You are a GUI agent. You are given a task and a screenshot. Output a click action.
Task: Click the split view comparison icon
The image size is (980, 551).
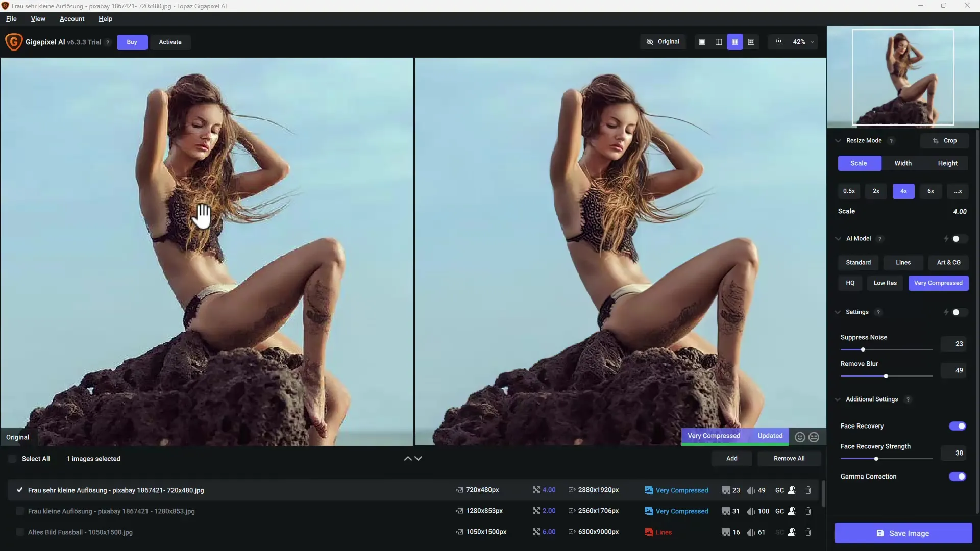(x=718, y=42)
